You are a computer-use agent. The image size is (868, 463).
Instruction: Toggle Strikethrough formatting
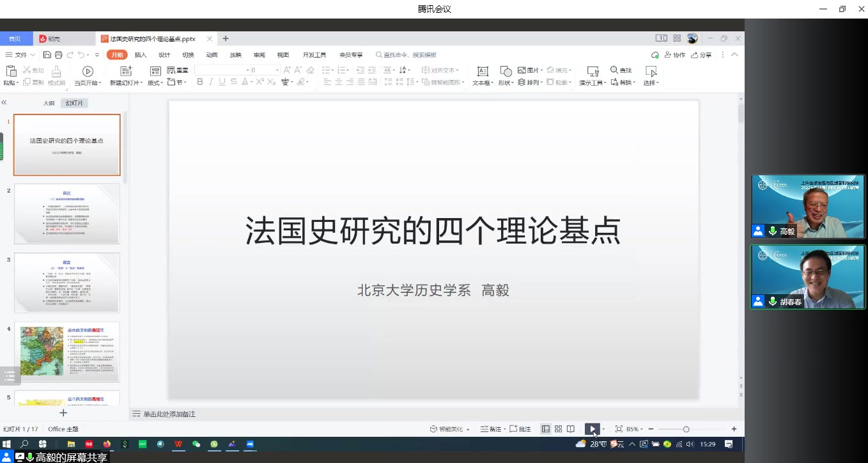[233, 82]
